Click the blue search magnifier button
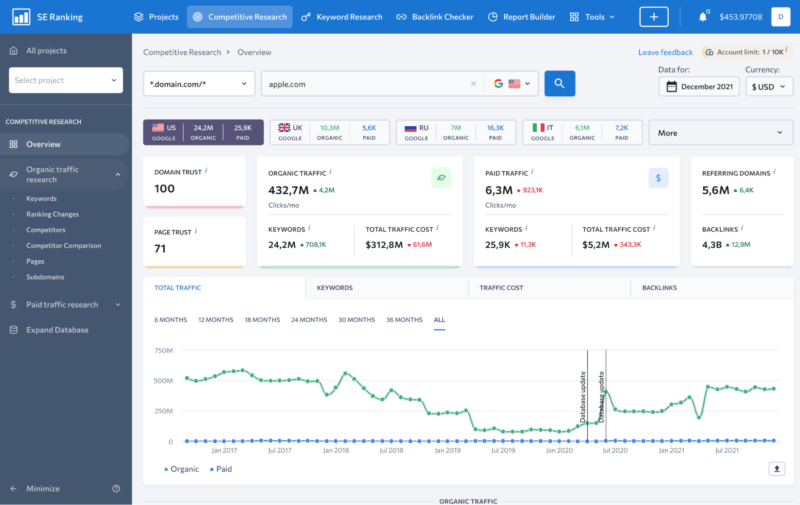800x505 pixels. [x=559, y=84]
